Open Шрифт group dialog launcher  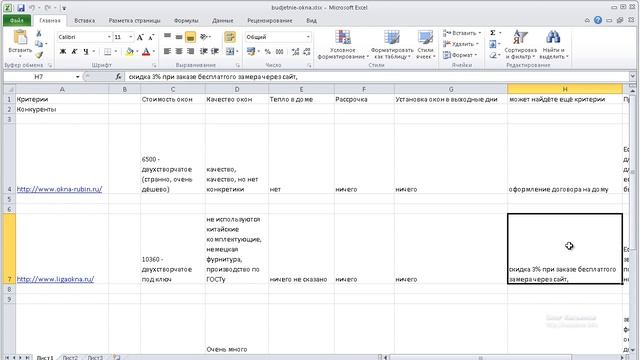(x=154, y=65)
